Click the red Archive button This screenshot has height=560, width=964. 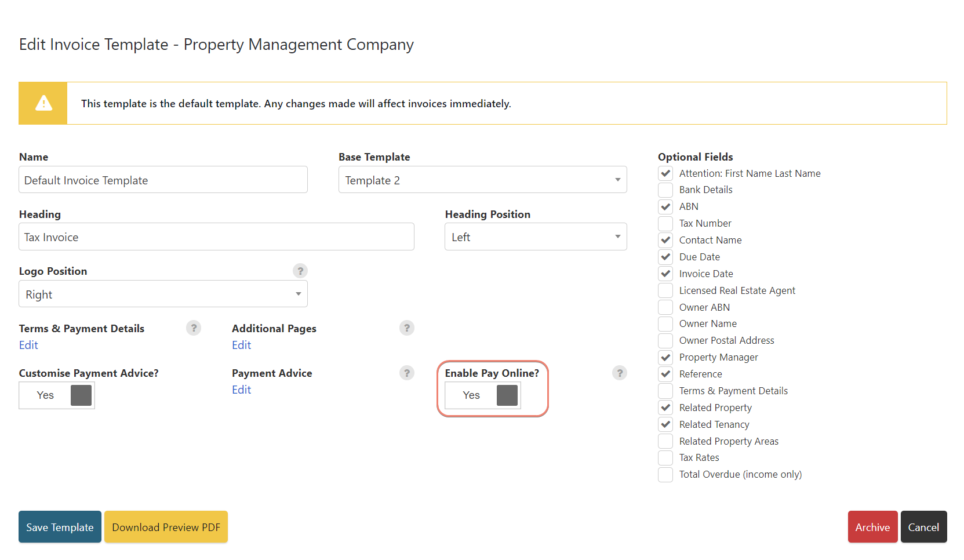(872, 527)
